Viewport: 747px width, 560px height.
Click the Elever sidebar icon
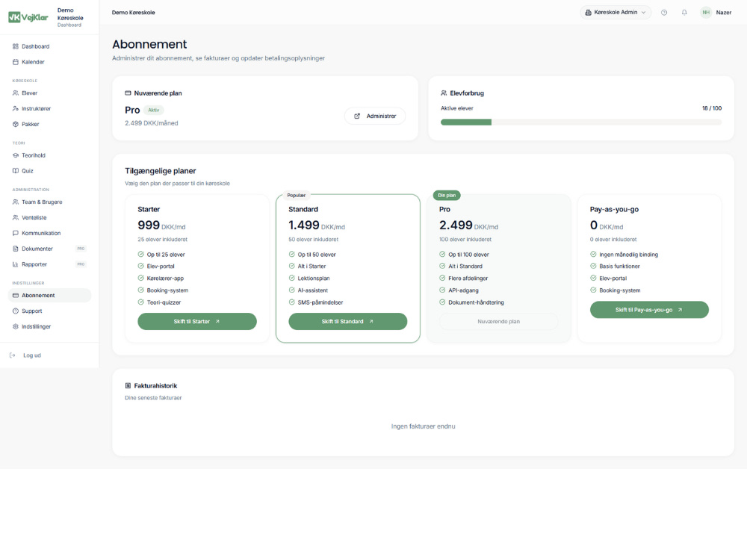[x=15, y=93]
